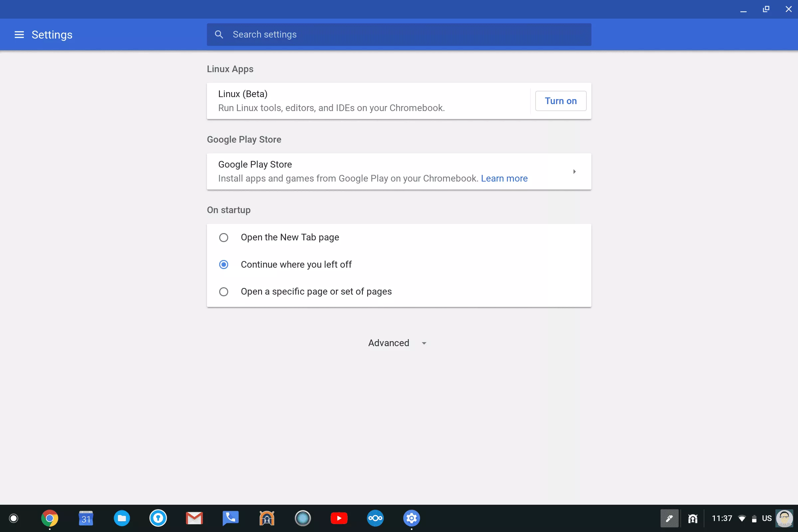The height and width of the screenshot is (532, 798).
Task: Open Chrome browser from the shelf
Action: click(50, 518)
